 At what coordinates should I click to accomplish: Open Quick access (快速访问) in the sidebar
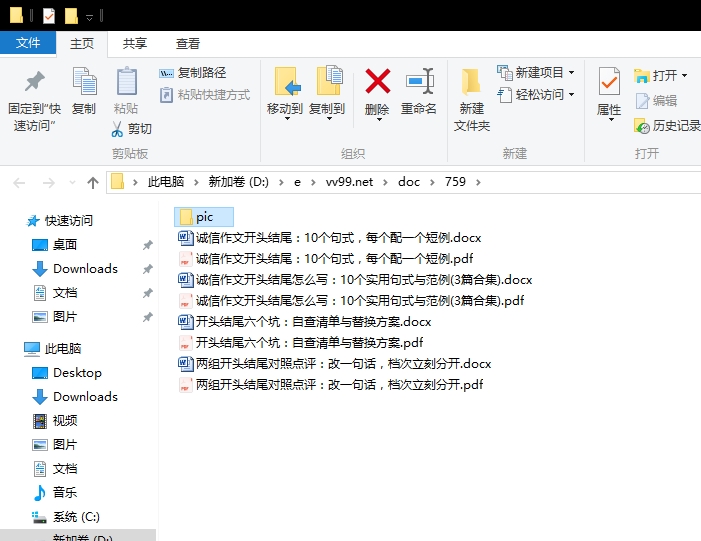[x=59, y=220]
